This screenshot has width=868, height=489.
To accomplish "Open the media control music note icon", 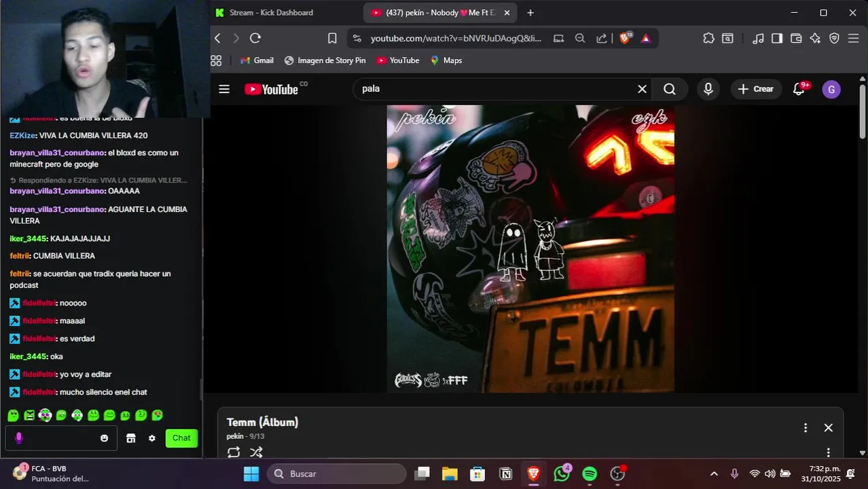I will [x=759, y=38].
